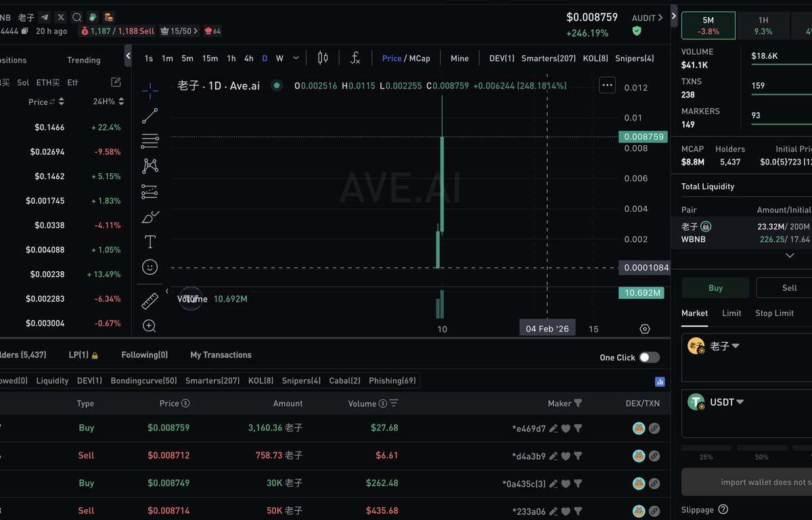This screenshot has width=812, height=520.
Task: Open the indicators fx menu
Action: pos(355,58)
